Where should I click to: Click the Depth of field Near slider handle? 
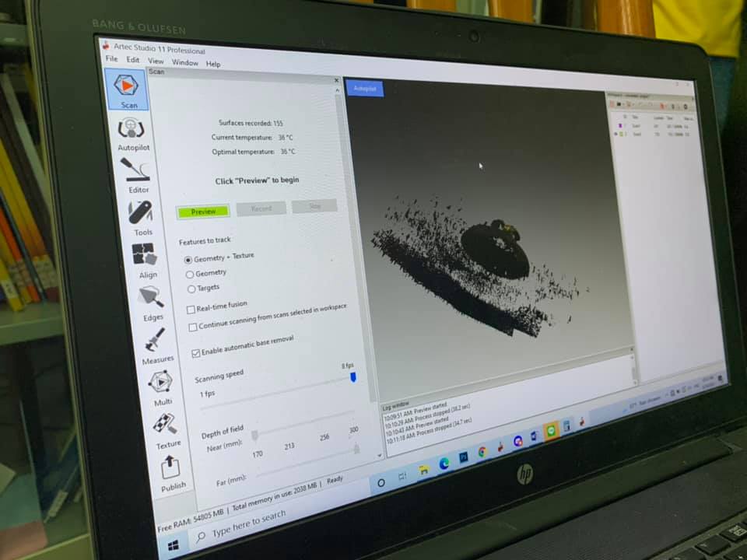click(255, 436)
